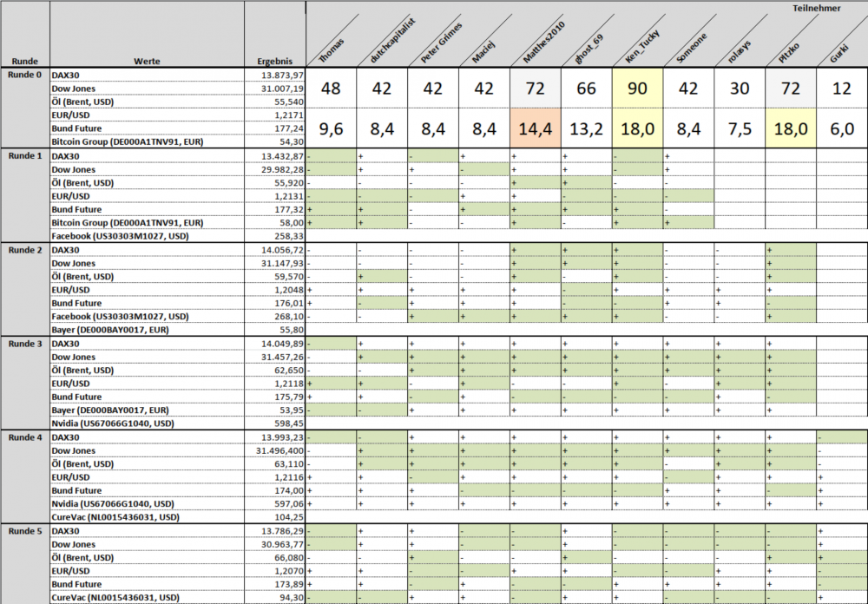This screenshot has width=868, height=604.
Task: Click the 'Peter Grimes' participant header
Action: [441, 43]
